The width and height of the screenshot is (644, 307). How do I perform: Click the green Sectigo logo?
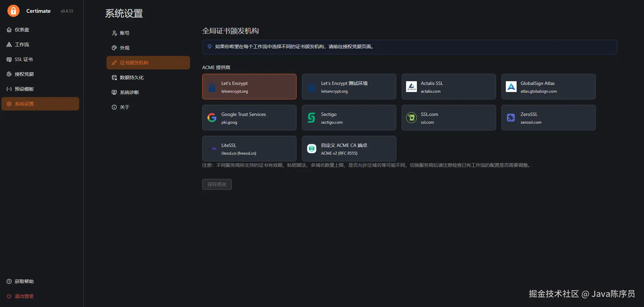[312, 118]
